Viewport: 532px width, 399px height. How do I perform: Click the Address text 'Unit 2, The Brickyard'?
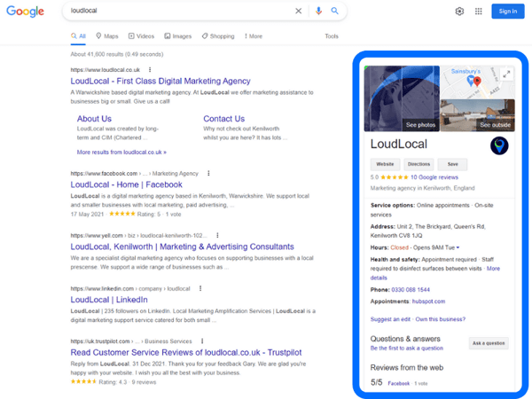[424, 226]
